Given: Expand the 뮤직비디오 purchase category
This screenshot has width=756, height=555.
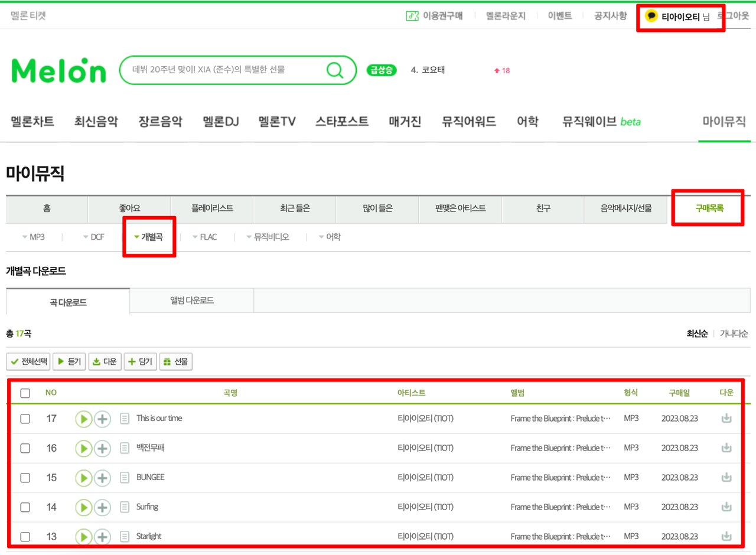Looking at the screenshot, I should coord(268,237).
